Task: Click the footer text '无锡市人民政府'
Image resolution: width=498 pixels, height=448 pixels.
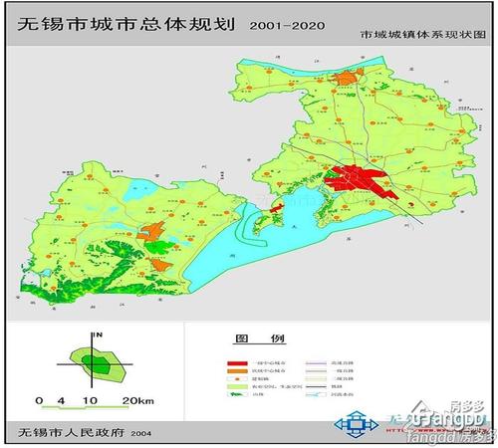Action: (72, 432)
